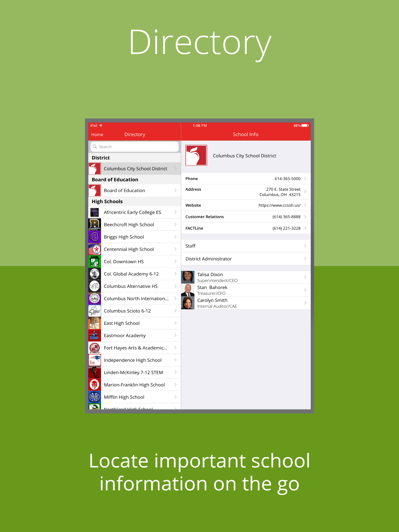This screenshot has width=399, height=532.
Task: Tap the chevron on Customer Relations row
Action: point(305,217)
